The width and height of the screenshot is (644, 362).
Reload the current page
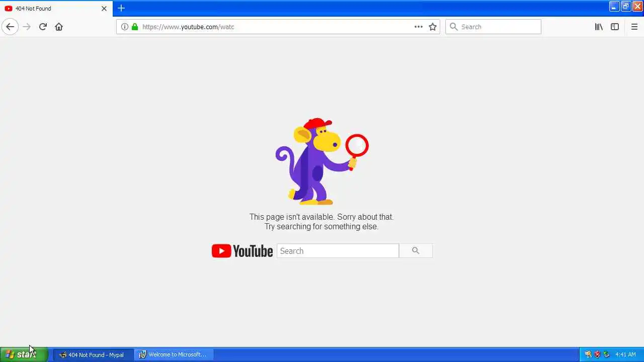[43, 27]
